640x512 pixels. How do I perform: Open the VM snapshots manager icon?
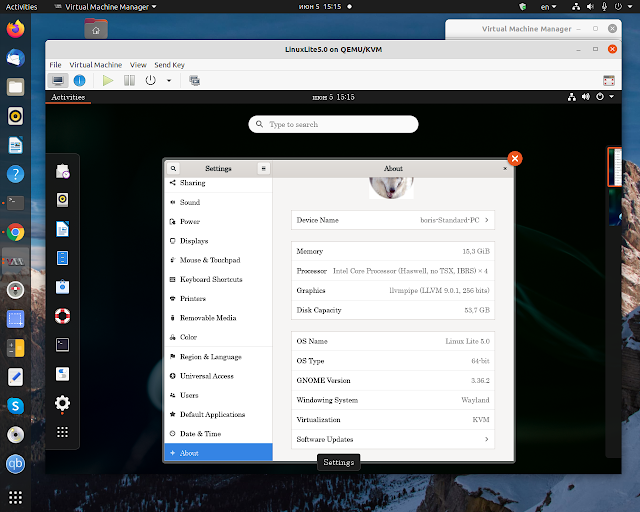click(x=194, y=80)
